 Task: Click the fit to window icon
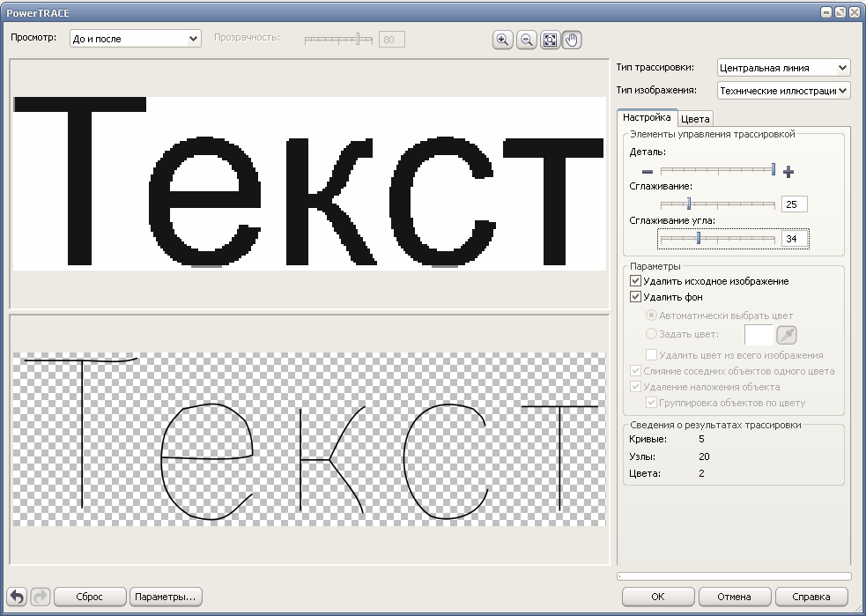[x=550, y=40]
